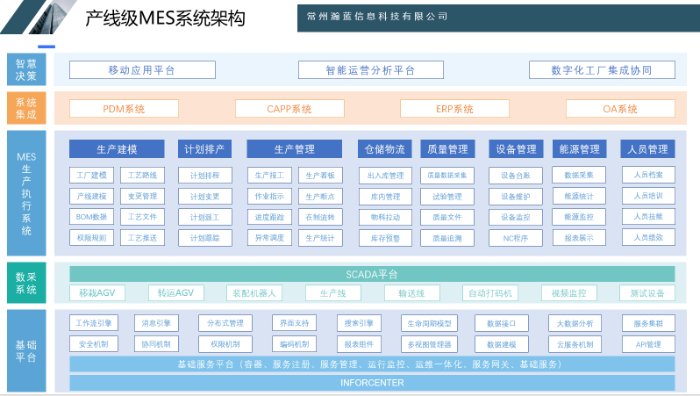
Task: Click the BOM数据 box
Action: [x=92, y=217]
